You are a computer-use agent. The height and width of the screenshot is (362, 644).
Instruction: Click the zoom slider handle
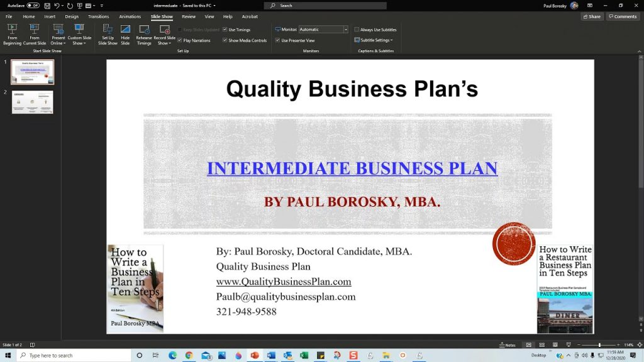click(599, 345)
